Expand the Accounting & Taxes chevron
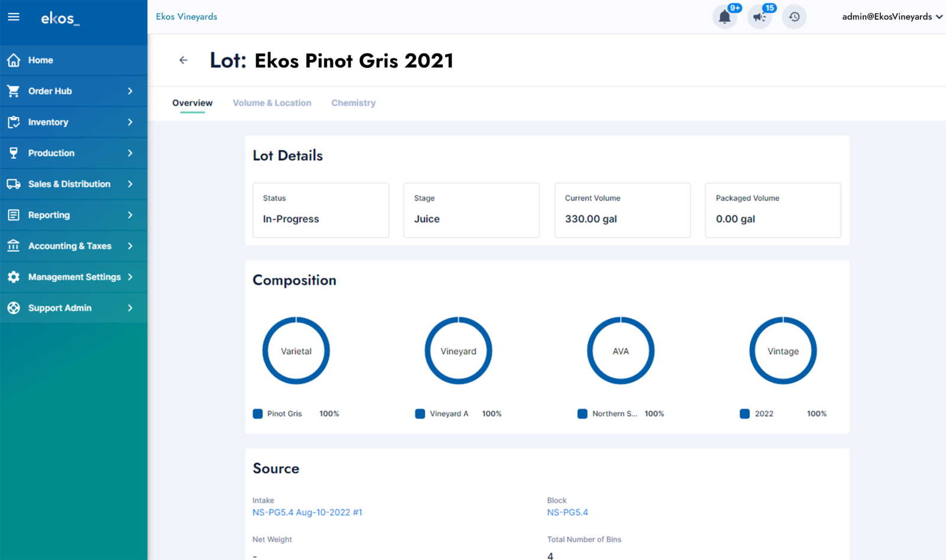 point(130,246)
